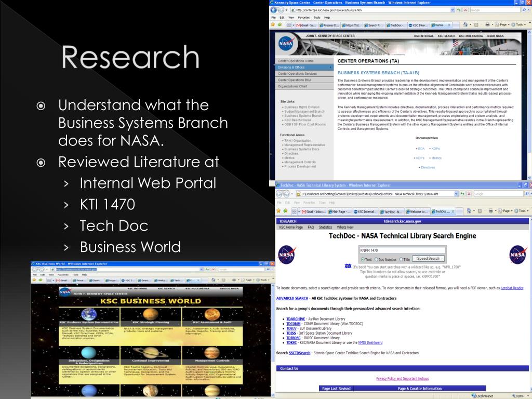
Task: Click Stop icon in Kennedy Space Center window
Action: pyautogui.click(x=465, y=10)
